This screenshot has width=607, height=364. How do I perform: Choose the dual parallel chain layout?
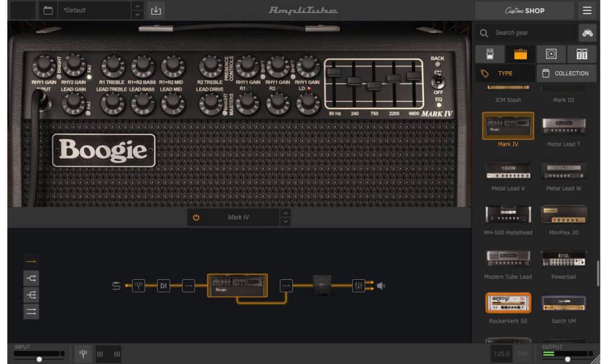[31, 311]
